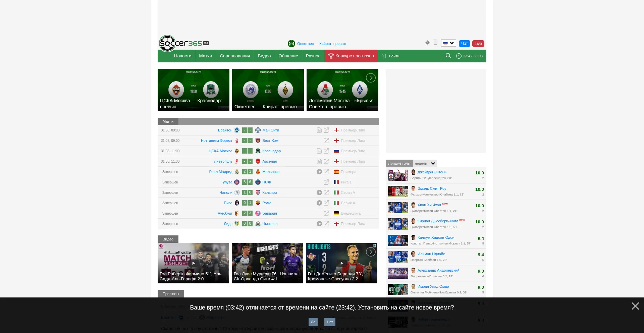Play video highlights for Лидс match
This screenshot has width=644, height=333.
[319, 224]
